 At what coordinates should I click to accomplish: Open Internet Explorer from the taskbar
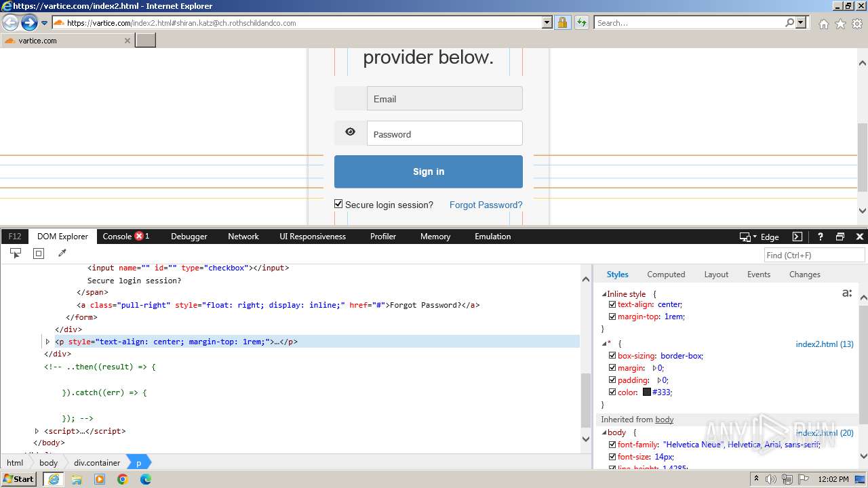tap(54, 479)
